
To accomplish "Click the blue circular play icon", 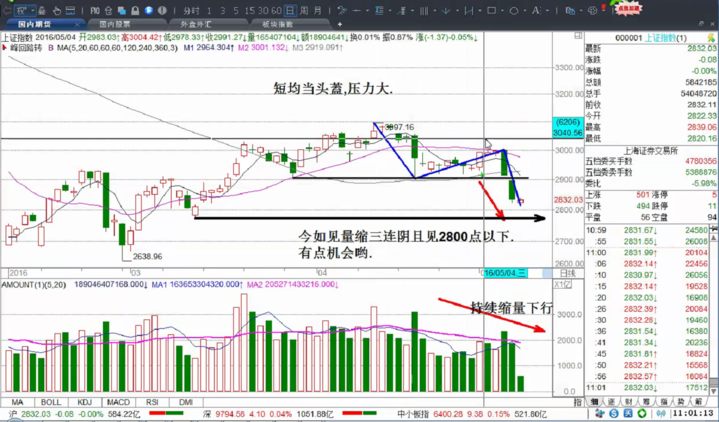I will 149,11.
